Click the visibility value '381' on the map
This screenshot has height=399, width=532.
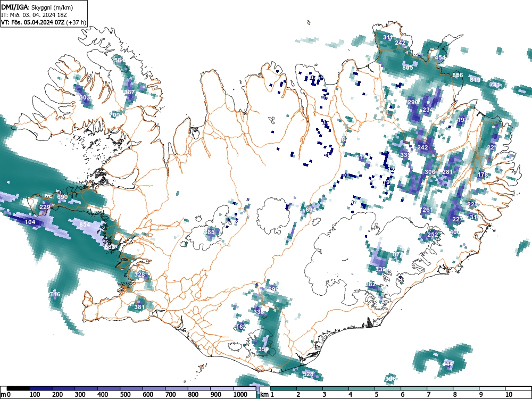tap(139, 307)
